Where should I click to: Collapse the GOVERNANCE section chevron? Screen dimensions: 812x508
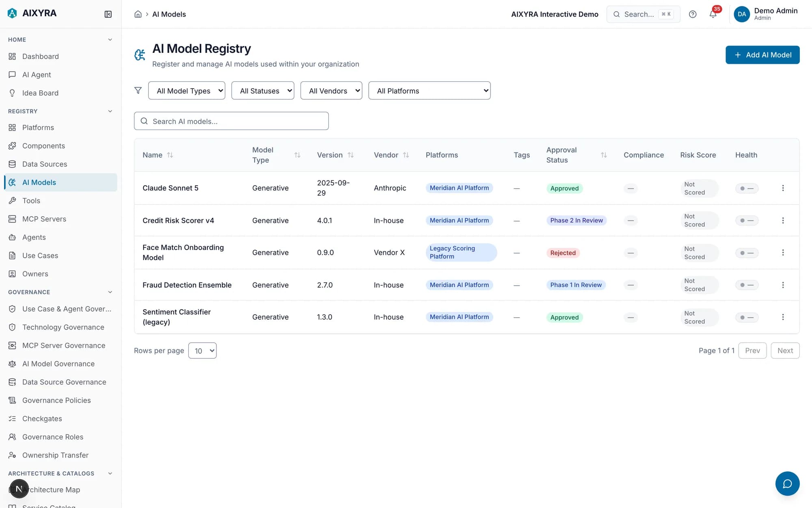pyautogui.click(x=110, y=292)
